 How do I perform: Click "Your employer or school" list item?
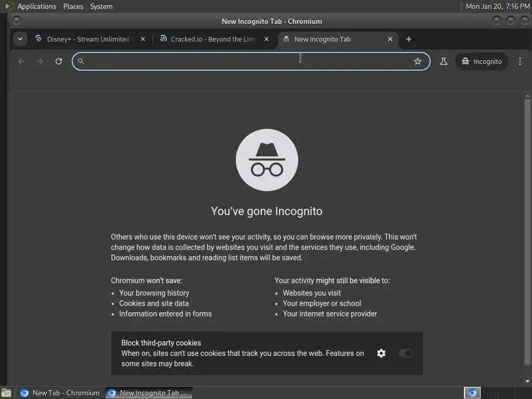[x=322, y=303]
